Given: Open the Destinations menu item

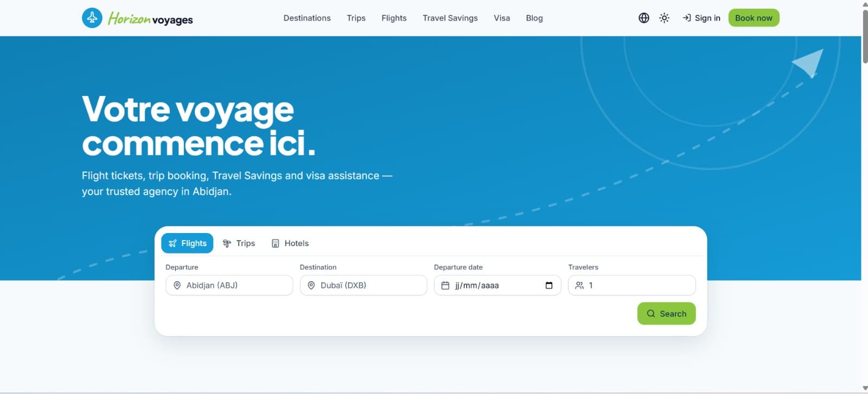Looking at the screenshot, I should click(307, 18).
